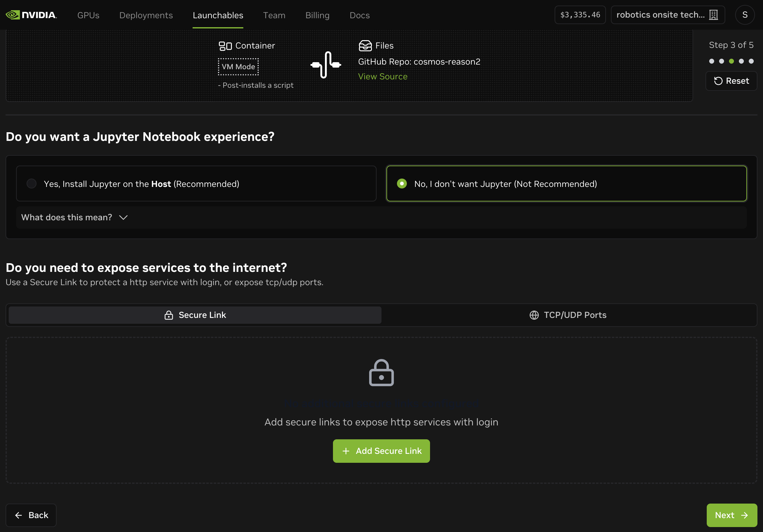Viewport: 763px width, 532px height.
Task: Open the View Source link
Action: (382, 76)
